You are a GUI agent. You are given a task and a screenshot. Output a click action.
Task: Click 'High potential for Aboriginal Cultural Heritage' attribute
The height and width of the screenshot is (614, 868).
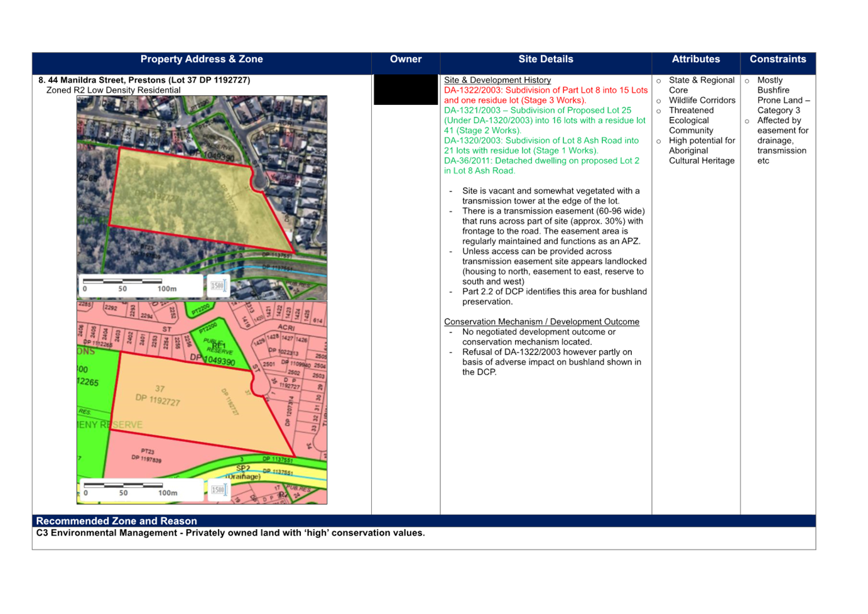point(702,150)
